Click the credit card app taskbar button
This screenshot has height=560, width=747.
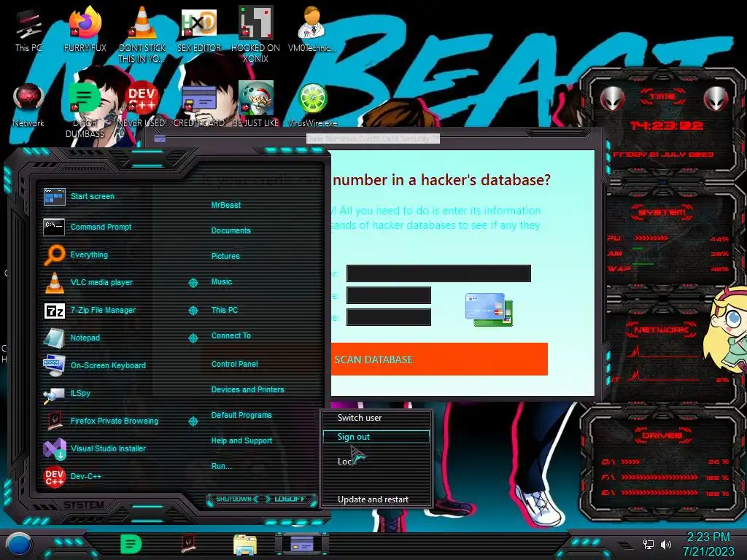(302, 543)
